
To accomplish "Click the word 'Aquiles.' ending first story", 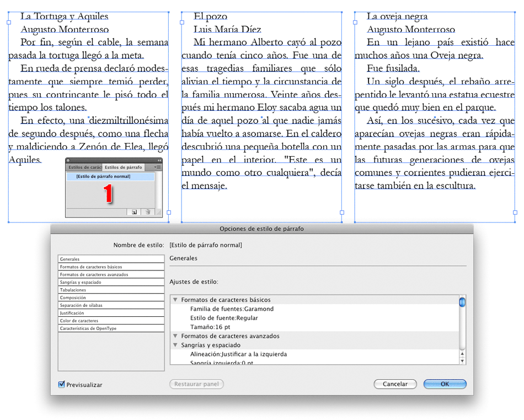I will [x=25, y=160].
